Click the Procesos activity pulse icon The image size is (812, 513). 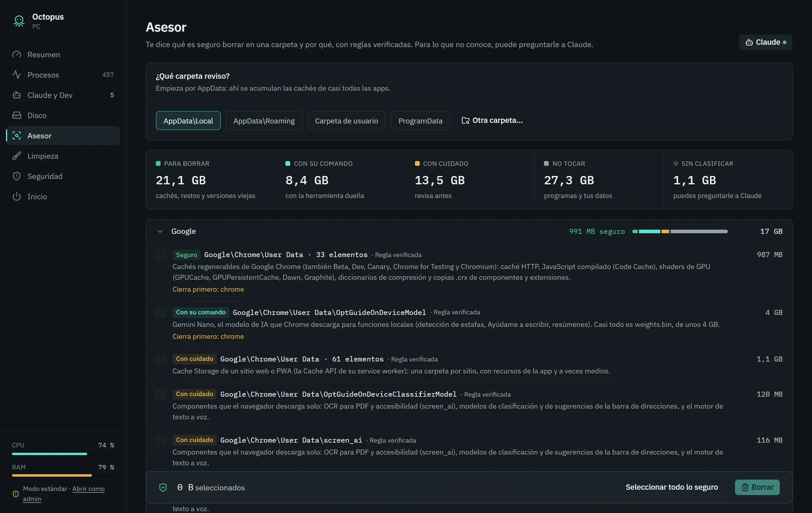coord(16,75)
